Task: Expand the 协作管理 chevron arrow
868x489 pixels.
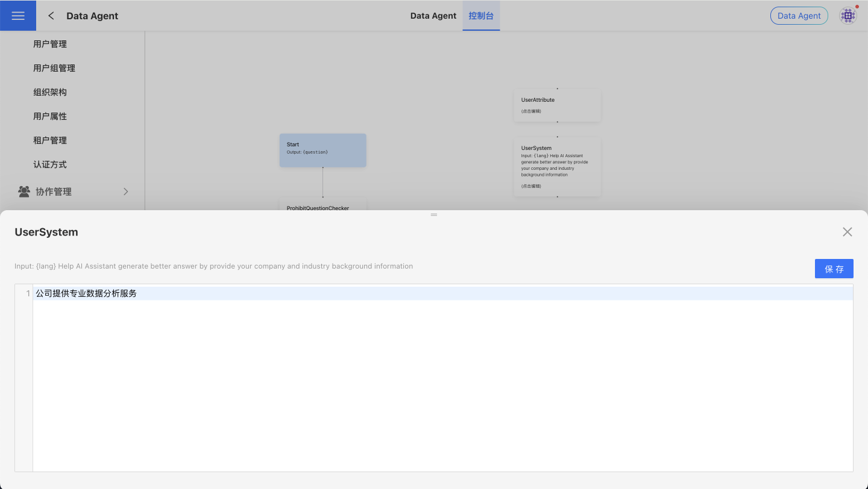Action: click(x=125, y=192)
